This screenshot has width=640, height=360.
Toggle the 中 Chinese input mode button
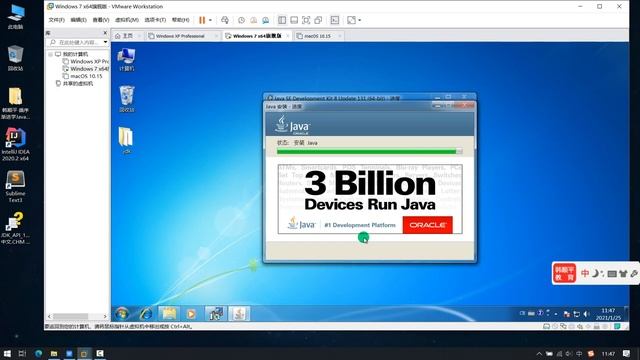[x=585, y=273]
